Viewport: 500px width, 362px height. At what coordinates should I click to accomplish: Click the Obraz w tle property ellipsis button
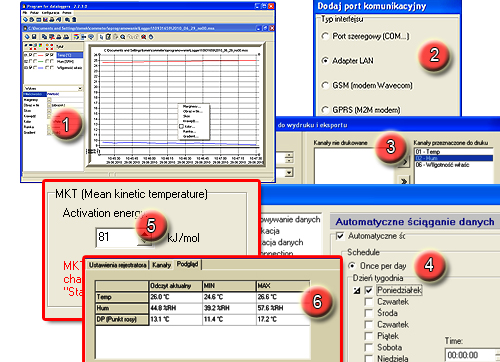49,105
